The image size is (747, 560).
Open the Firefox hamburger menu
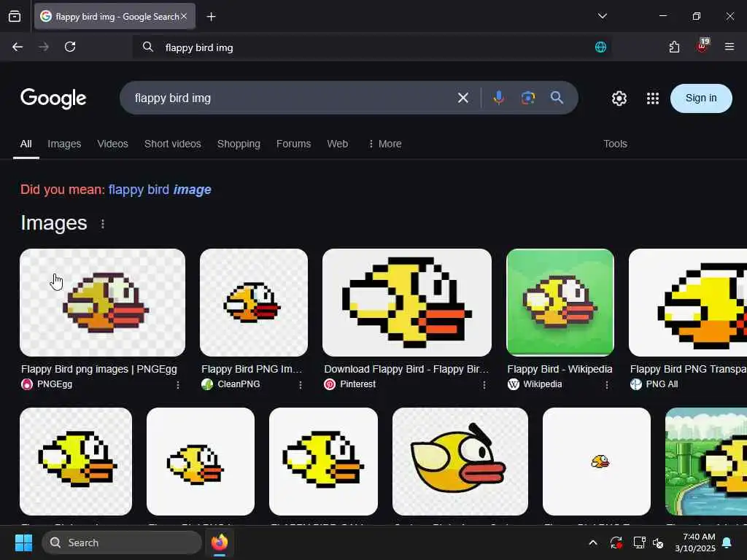(729, 47)
